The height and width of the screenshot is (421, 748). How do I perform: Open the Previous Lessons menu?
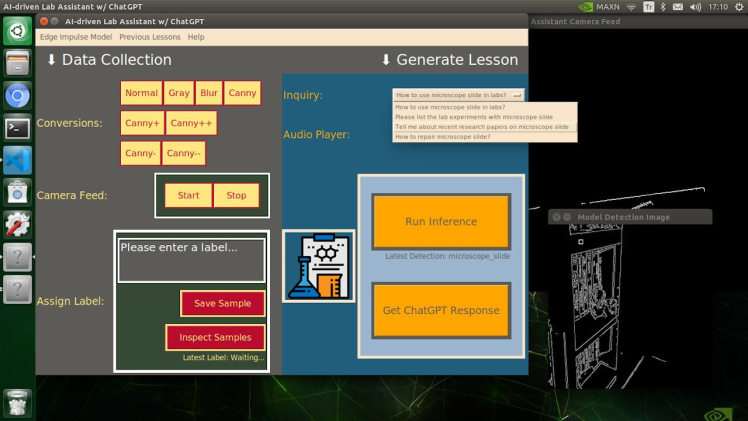pos(150,37)
